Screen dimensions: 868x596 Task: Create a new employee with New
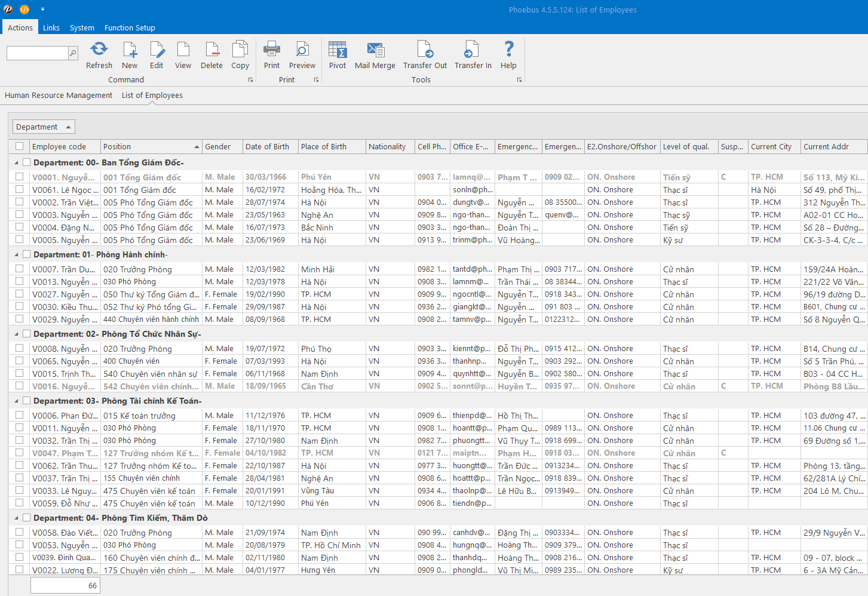pos(130,49)
